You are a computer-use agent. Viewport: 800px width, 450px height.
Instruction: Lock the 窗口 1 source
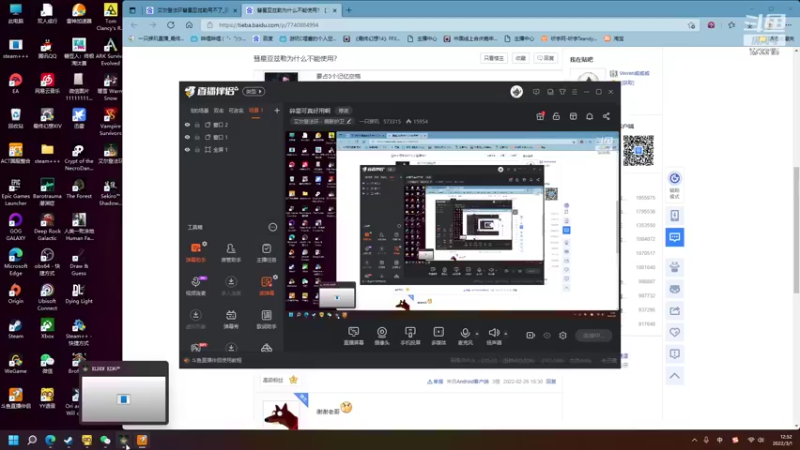tap(197, 137)
